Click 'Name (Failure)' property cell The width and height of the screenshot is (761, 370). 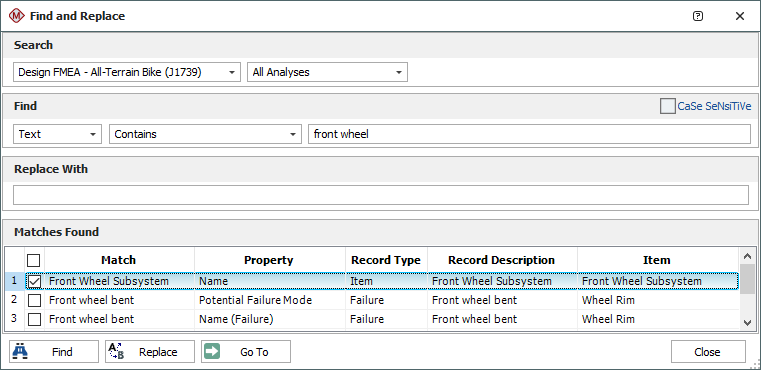[269, 320]
